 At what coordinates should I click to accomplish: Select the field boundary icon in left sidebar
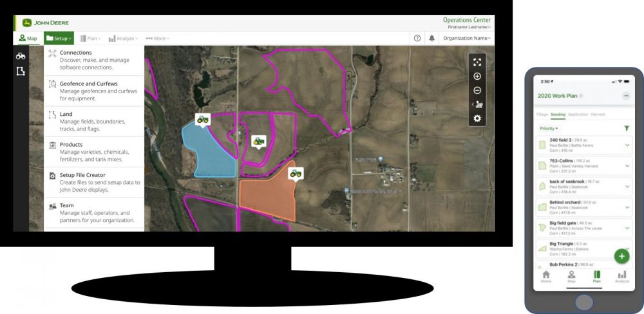tap(21, 71)
